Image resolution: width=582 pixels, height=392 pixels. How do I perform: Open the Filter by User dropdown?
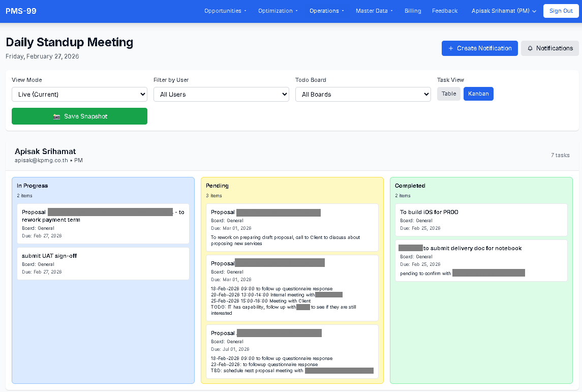point(221,94)
